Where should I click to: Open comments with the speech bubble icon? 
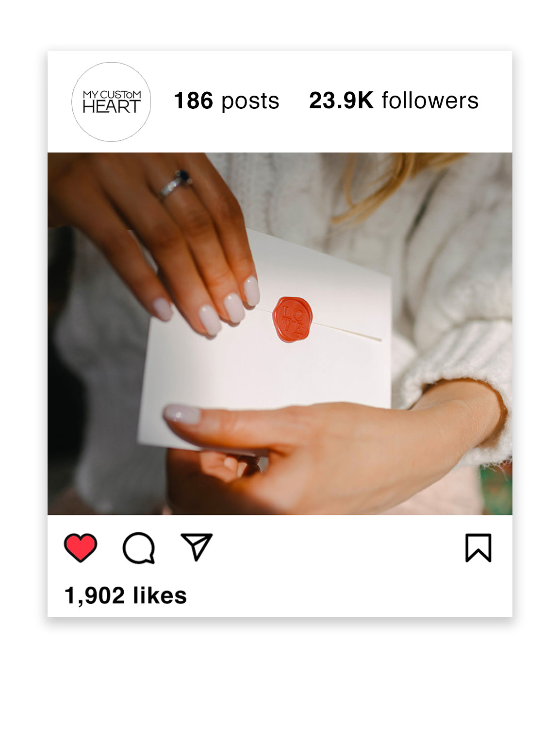[x=139, y=548]
